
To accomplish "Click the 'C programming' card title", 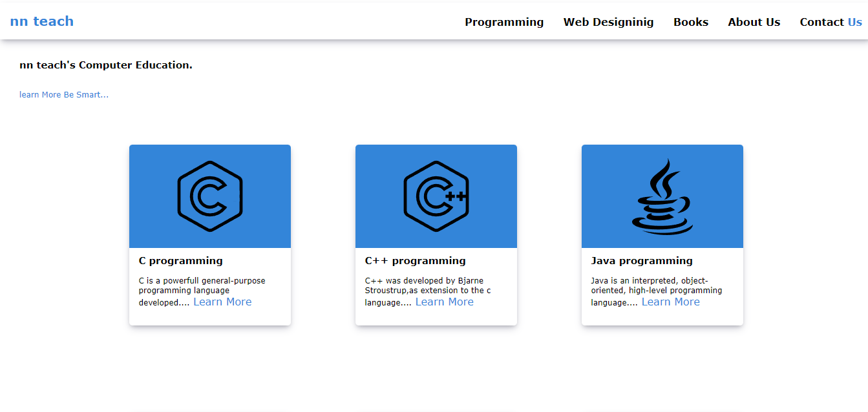I will coord(181,261).
